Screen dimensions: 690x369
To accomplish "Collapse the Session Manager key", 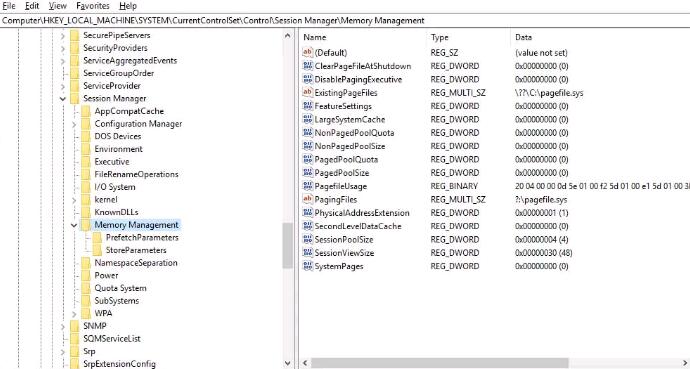I will (x=63, y=99).
